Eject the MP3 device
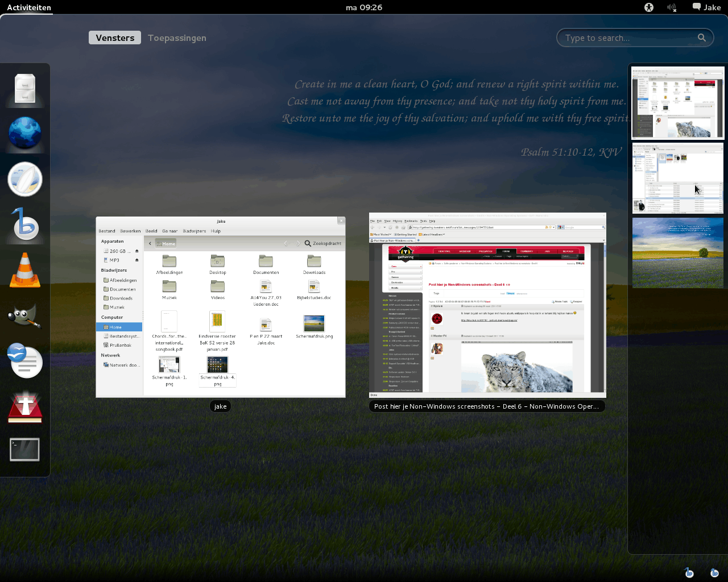This screenshot has height=582, width=728. (136, 260)
